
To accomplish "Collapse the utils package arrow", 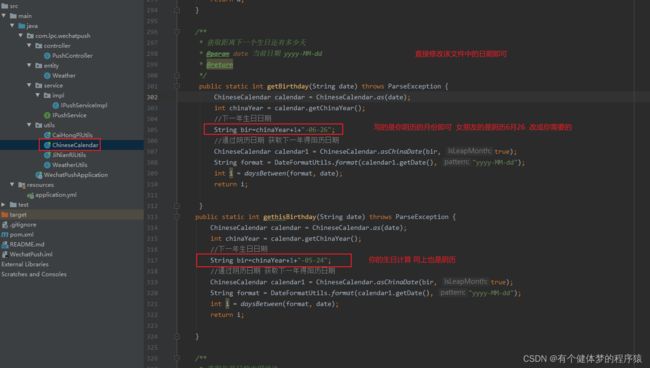I will [x=29, y=125].
